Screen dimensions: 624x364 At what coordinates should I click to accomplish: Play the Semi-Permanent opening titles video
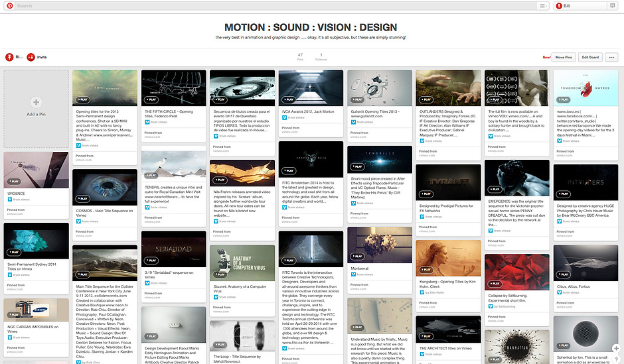point(83,99)
